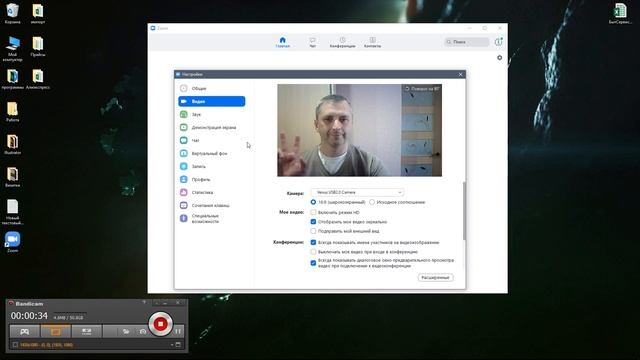The height and width of the screenshot is (360, 640).
Task: Click the Bandicam pin icon in title bar
Action: pos(144,302)
